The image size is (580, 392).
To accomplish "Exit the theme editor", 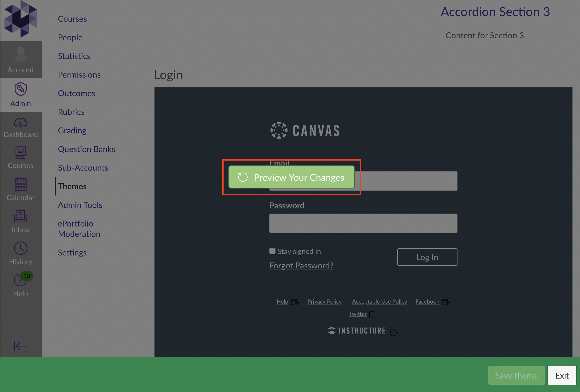I will tap(562, 375).
